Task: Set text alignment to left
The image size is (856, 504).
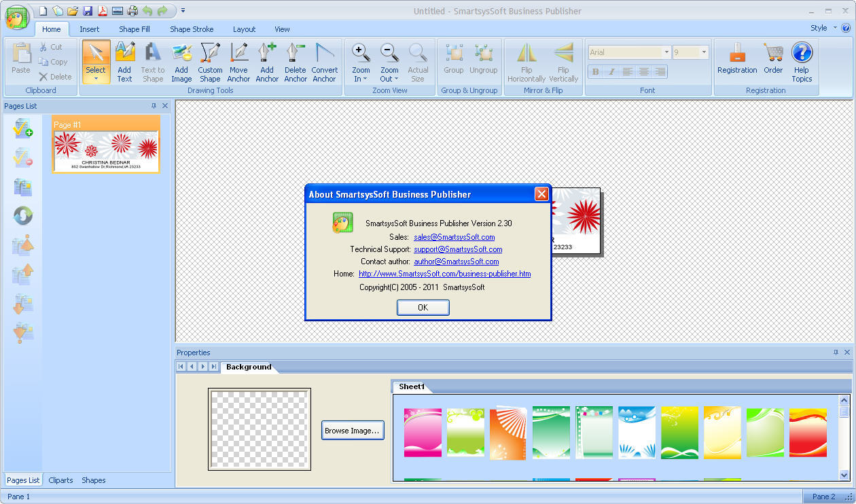Action: (x=627, y=71)
